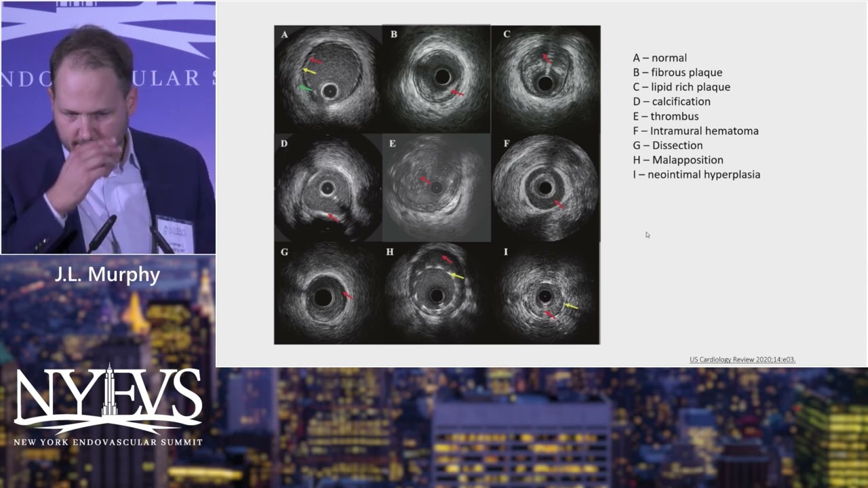Viewport: 868px width, 488px height.
Task: Click the 'D – calcification' legend text
Action: (671, 102)
